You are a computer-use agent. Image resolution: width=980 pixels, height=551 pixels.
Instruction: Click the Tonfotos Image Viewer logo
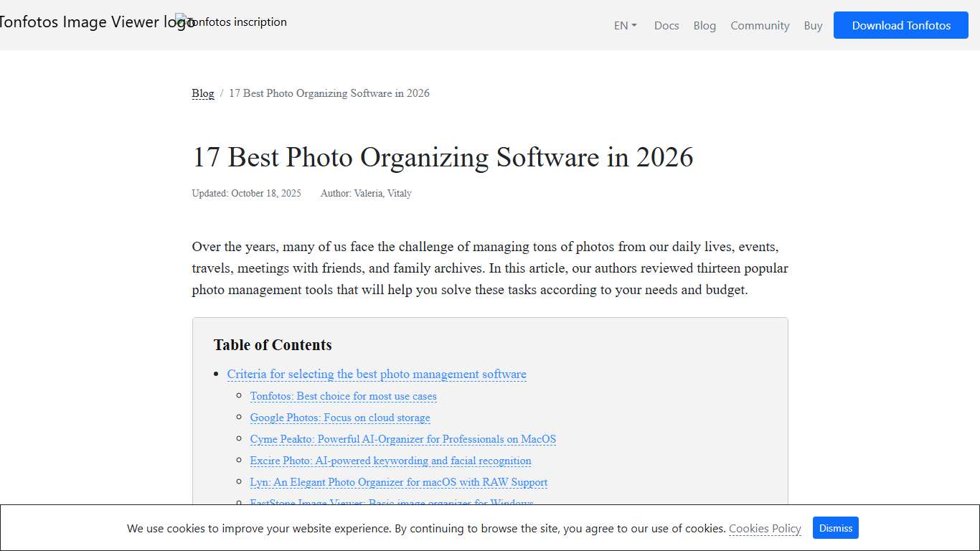pos(93,22)
